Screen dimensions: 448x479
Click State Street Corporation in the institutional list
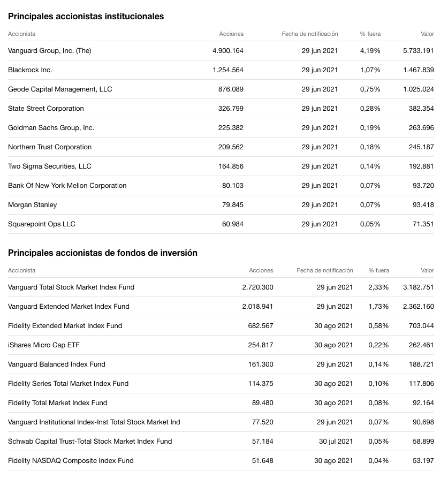coord(46,109)
